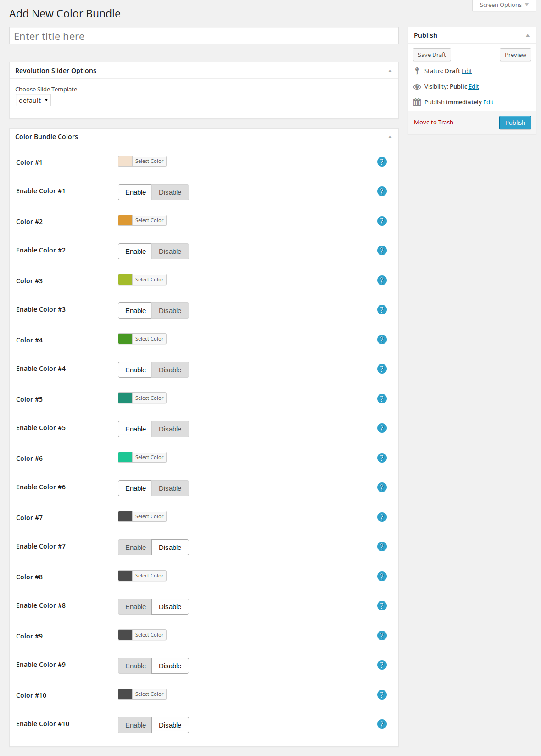The image size is (541, 756).
Task: Click the Color #5 teal swatch
Action: [x=125, y=398]
